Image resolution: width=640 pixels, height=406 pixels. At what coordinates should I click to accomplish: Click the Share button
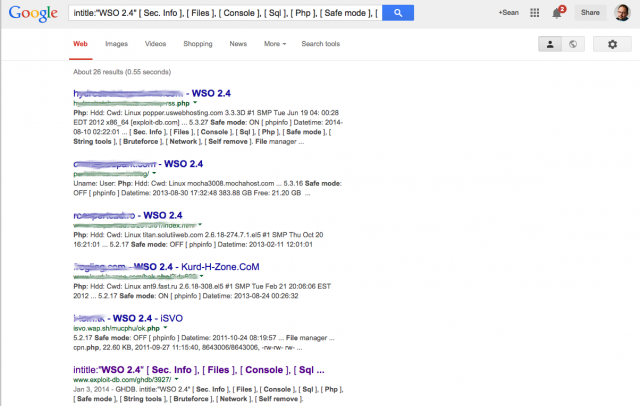point(590,13)
